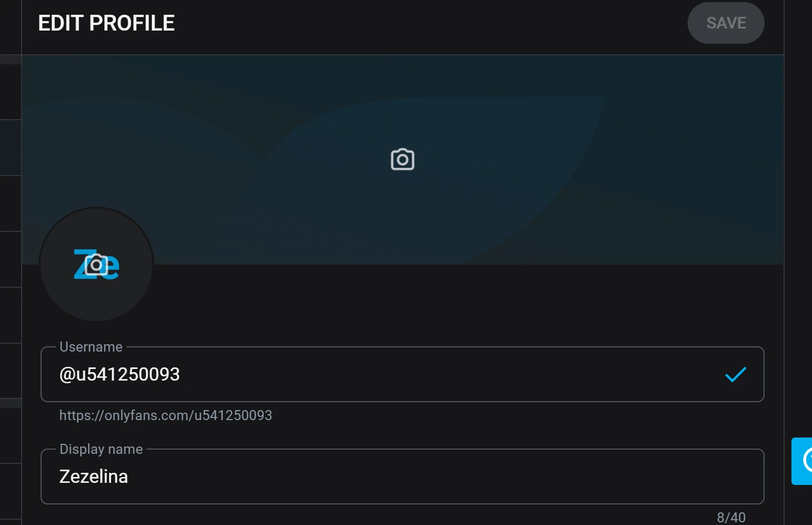
Task: Open the blue help widget at right edge
Action: click(803, 461)
